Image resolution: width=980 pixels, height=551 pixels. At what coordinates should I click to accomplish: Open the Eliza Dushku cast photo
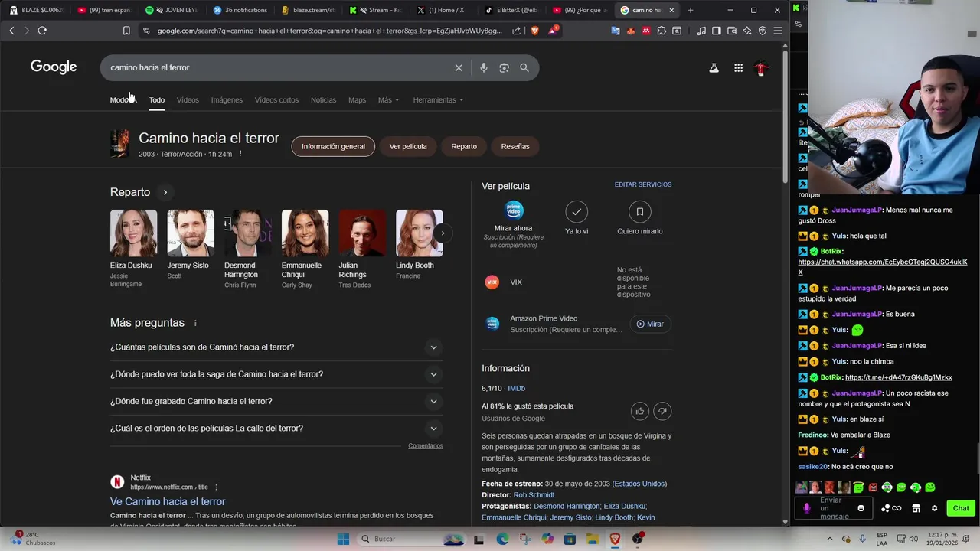133,233
